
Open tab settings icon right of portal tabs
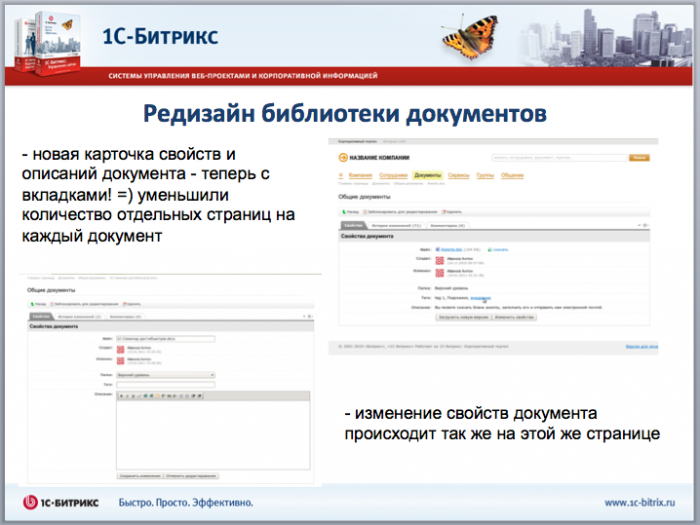pos(645,225)
